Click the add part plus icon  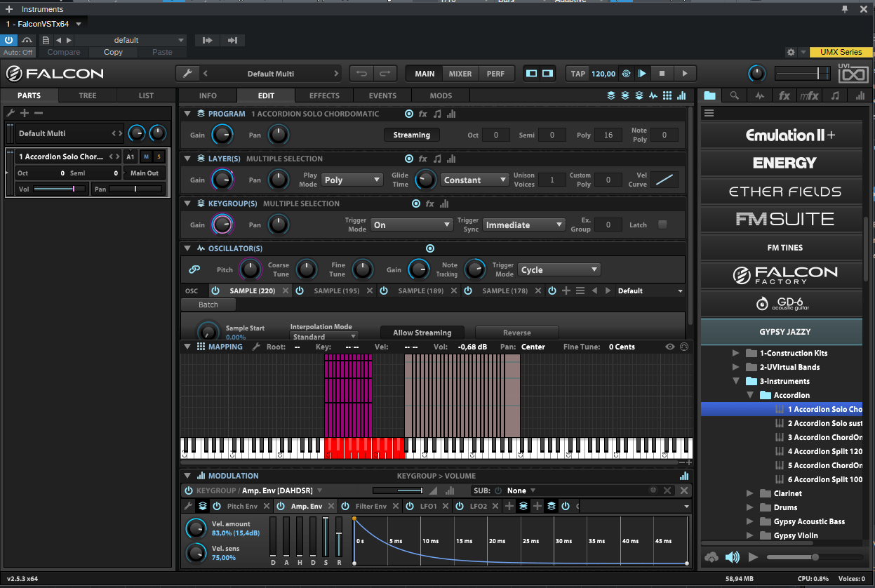click(x=25, y=113)
